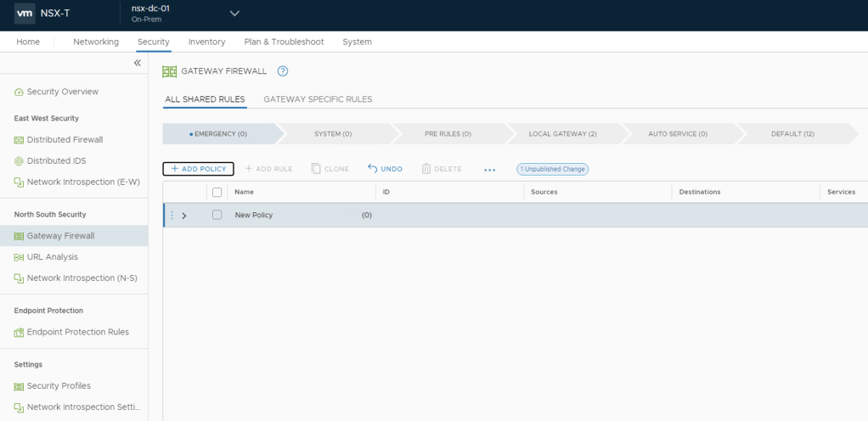Switch to Gateway Specific Rules tab

click(x=318, y=99)
